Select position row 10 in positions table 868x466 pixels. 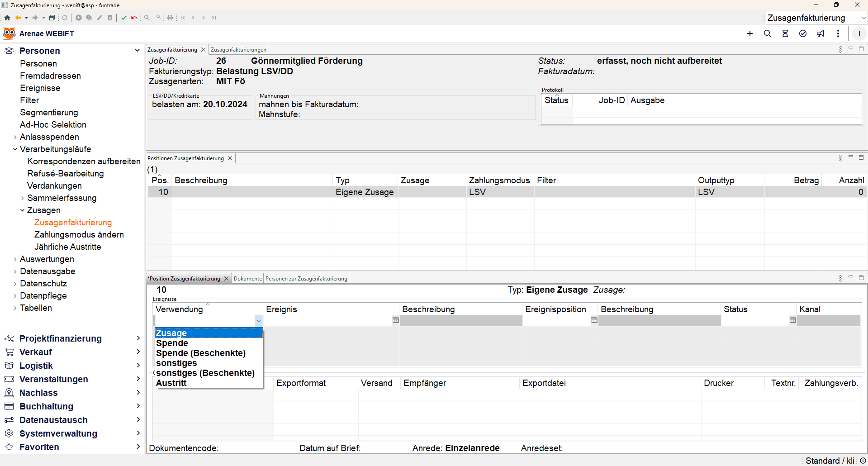[163, 192]
